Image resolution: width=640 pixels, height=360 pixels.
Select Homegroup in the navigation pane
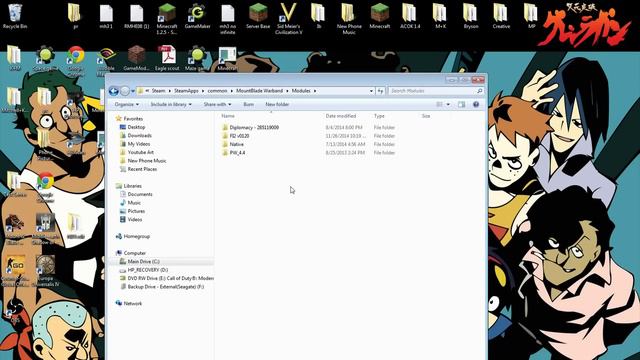(x=133, y=236)
